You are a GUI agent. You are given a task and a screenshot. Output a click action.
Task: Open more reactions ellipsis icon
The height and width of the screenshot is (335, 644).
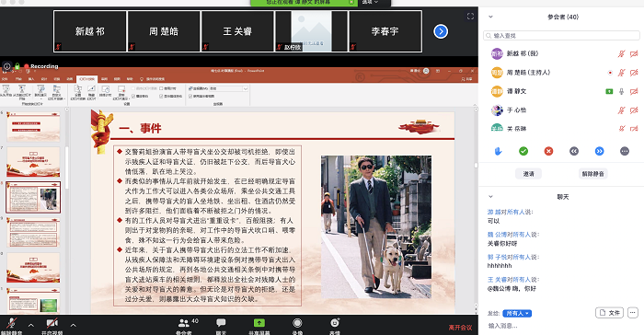625,151
